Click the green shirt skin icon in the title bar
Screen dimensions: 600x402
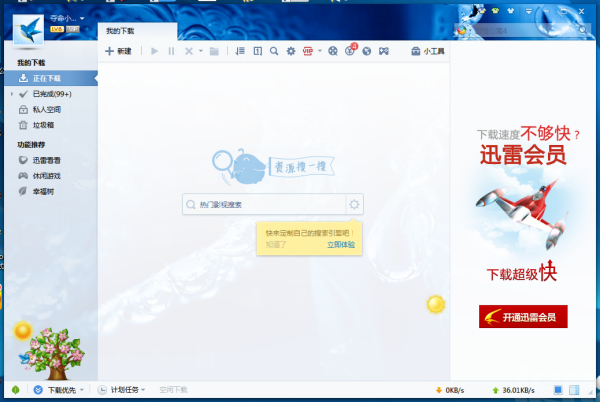tap(496, 11)
